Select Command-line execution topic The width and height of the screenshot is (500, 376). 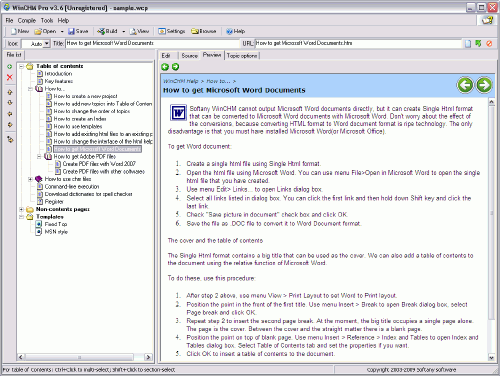click(72, 187)
